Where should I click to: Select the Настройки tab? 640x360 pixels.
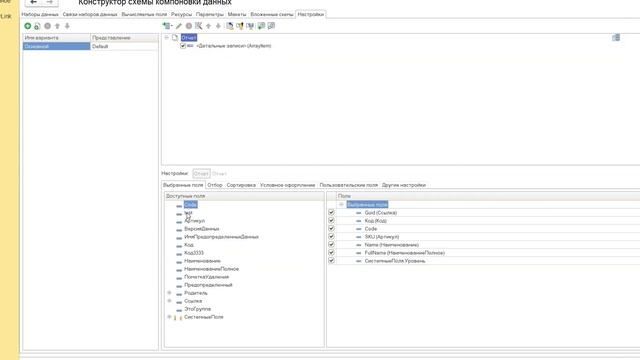pos(311,14)
